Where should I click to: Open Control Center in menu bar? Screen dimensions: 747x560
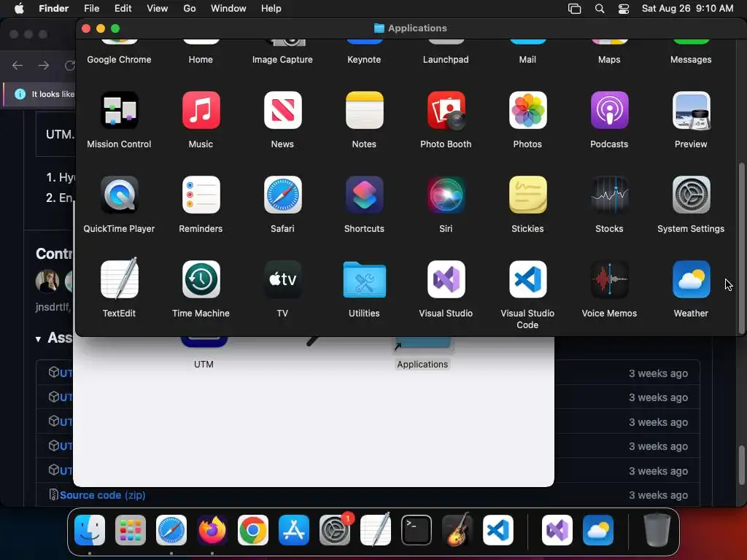[624, 9]
